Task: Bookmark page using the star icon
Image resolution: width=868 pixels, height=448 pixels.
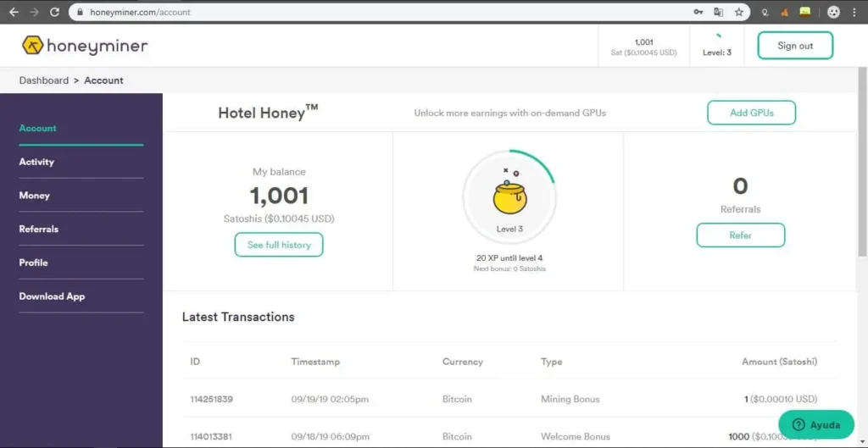Action: click(738, 12)
